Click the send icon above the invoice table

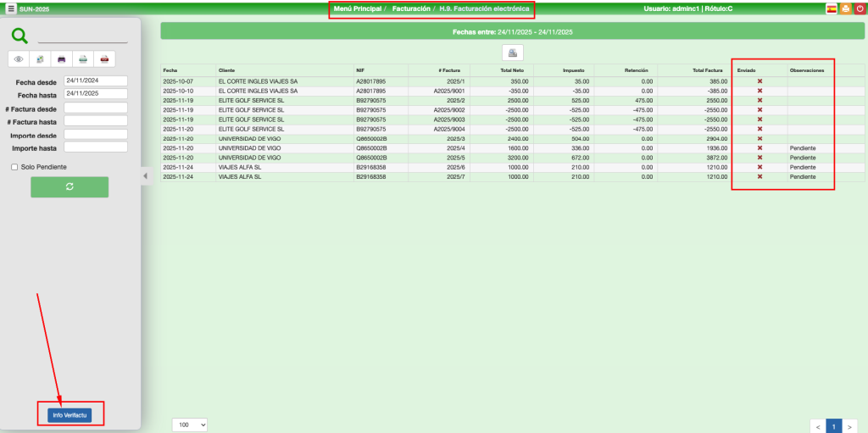tap(513, 53)
